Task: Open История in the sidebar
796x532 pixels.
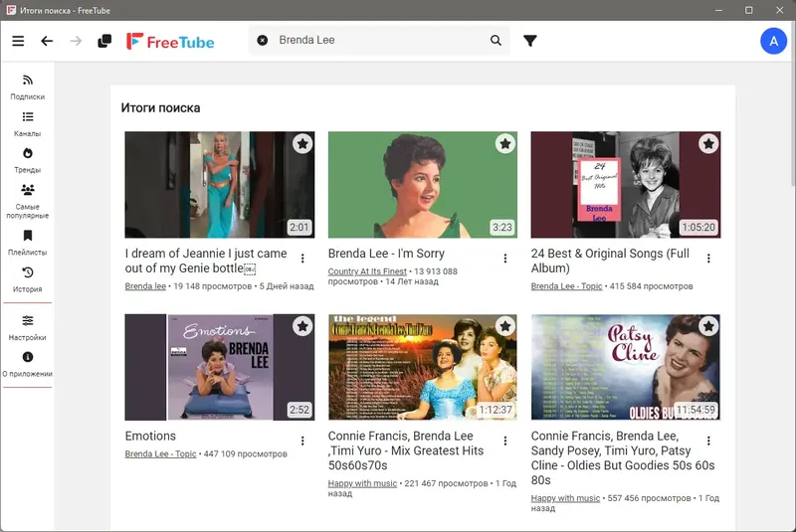Action: click(x=28, y=279)
